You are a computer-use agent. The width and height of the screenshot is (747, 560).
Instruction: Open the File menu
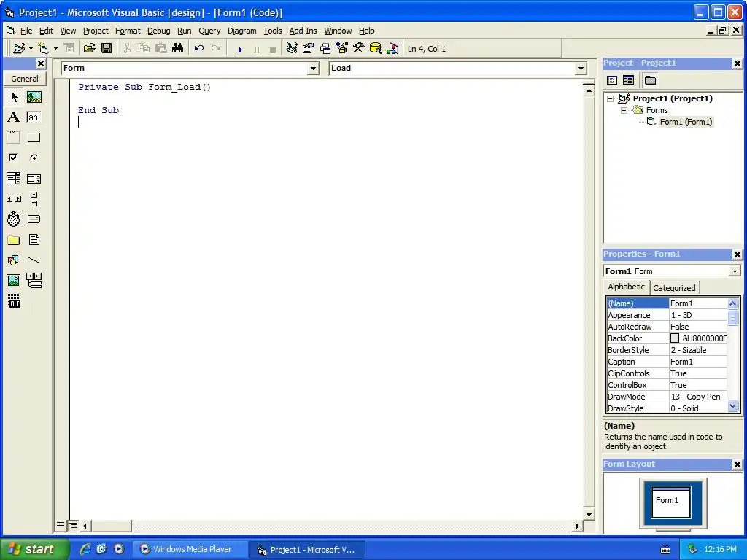click(26, 31)
